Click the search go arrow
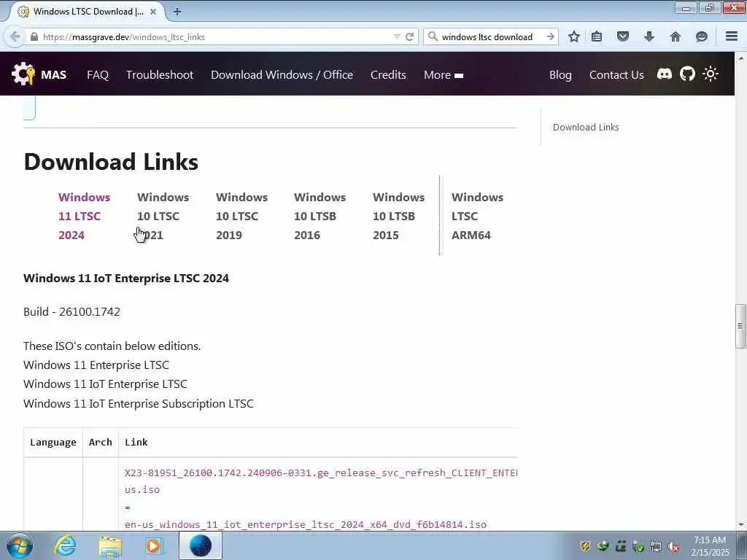 click(x=550, y=36)
